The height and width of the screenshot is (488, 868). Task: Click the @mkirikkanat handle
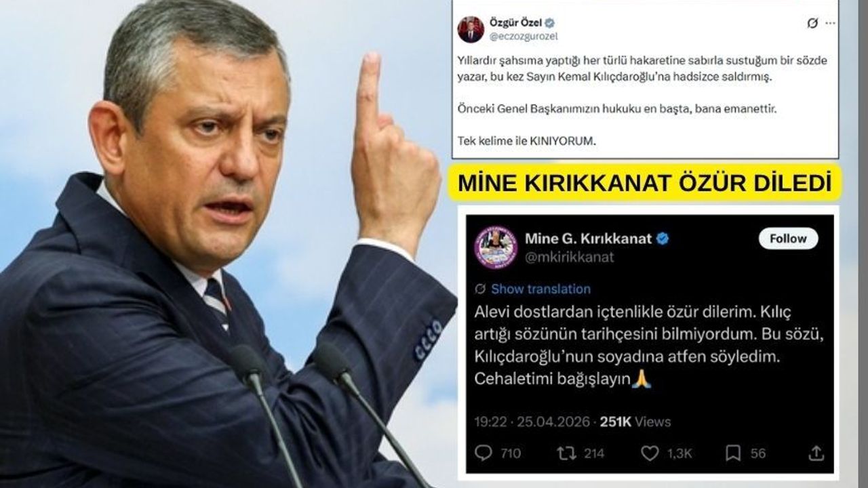coord(570,257)
